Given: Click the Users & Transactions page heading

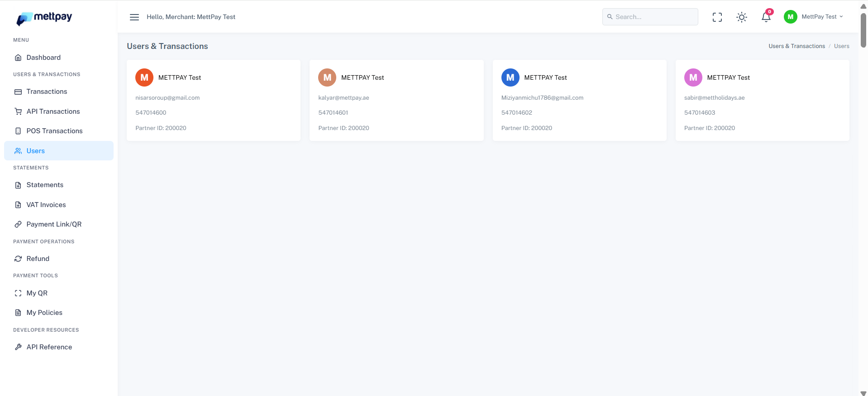Looking at the screenshot, I should pyautogui.click(x=167, y=46).
